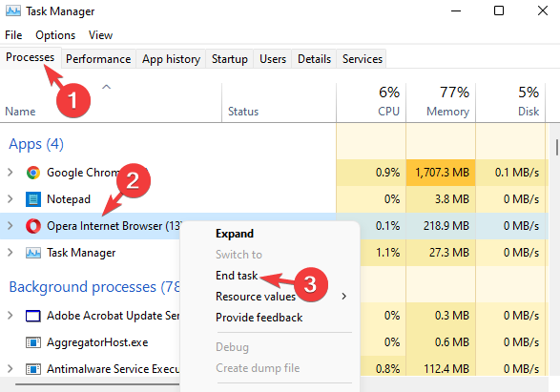
Task: Choose End task from the context menu
Action: [237, 276]
